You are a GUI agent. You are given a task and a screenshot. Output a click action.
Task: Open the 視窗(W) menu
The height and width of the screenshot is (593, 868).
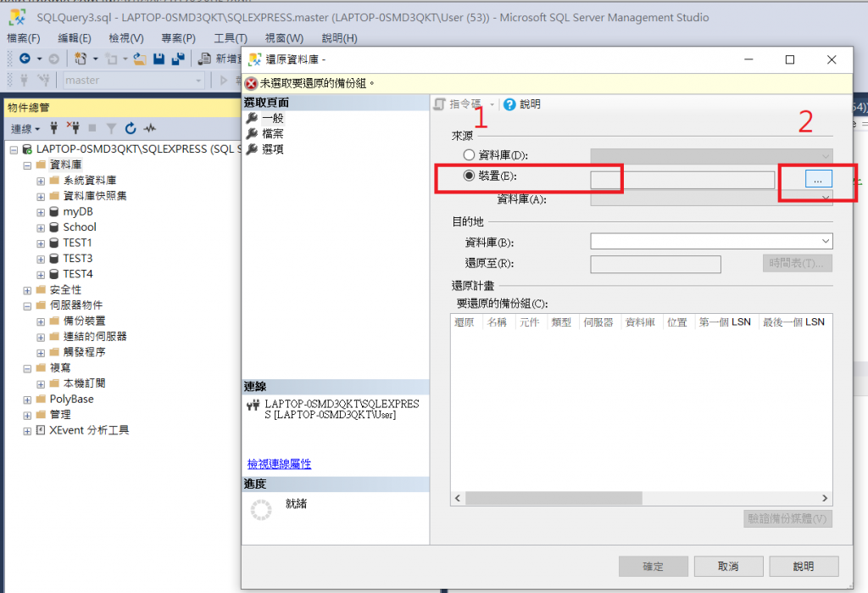284,38
